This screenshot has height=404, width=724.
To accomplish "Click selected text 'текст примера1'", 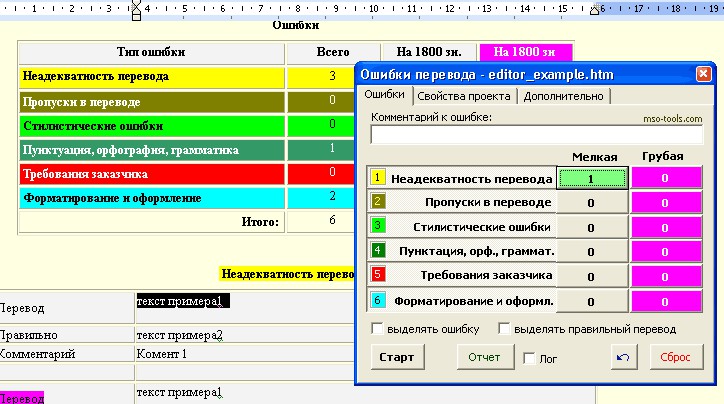I will (183, 301).
